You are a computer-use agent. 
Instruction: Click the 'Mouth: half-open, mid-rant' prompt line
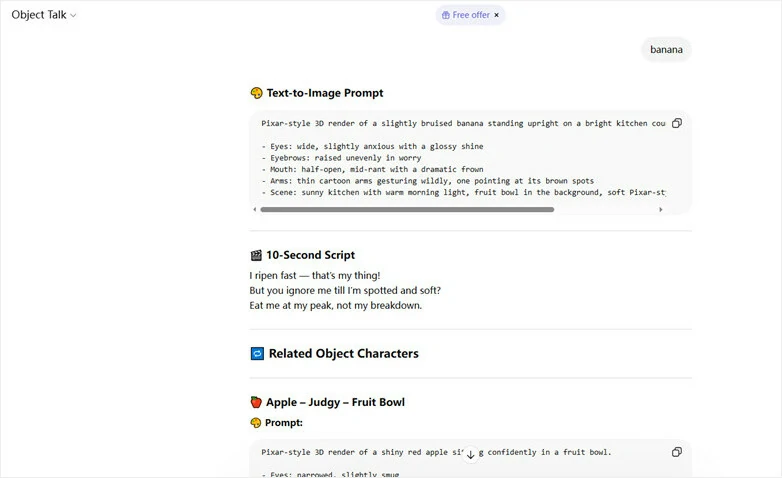372,169
